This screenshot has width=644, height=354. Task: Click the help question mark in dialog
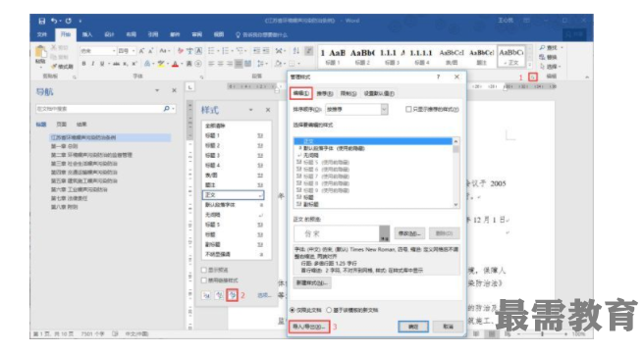point(438,76)
